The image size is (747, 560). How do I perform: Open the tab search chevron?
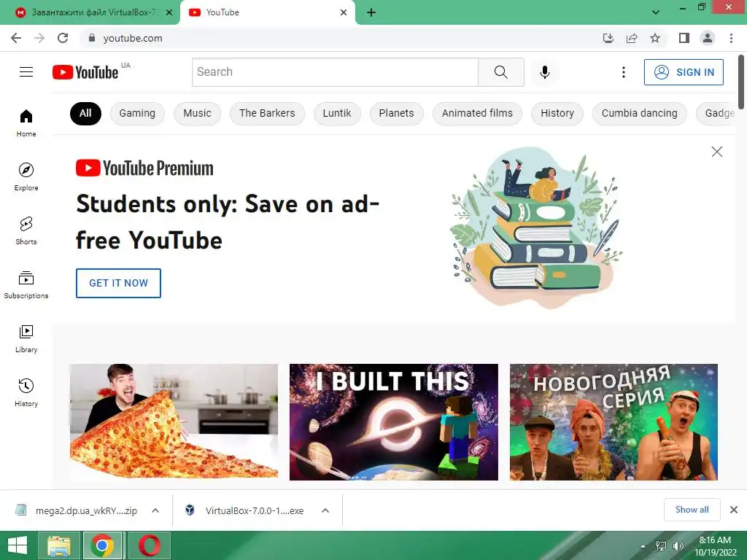click(656, 12)
